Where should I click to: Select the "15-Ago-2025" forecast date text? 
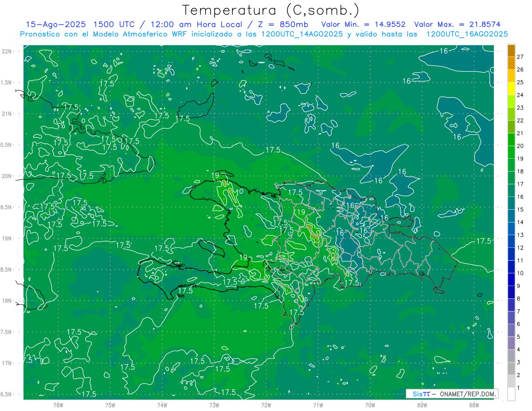coord(55,24)
